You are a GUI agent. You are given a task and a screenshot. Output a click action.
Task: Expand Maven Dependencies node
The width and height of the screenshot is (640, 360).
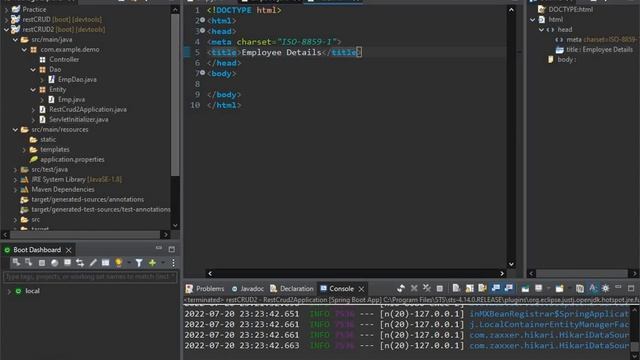pyautogui.click(x=16, y=190)
